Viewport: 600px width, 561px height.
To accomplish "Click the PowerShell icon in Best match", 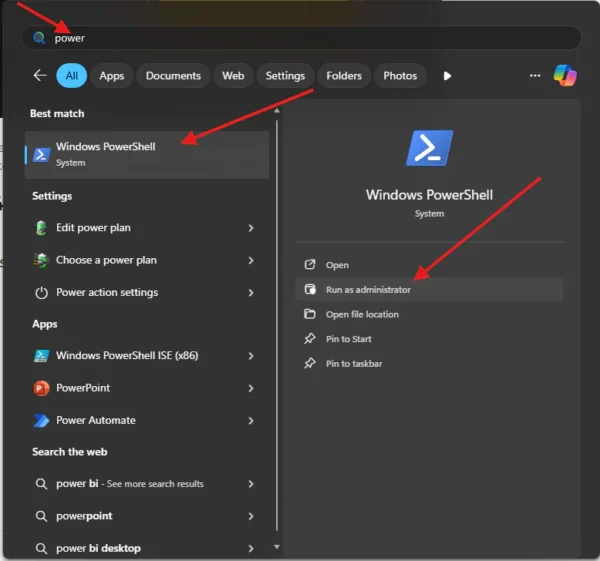I will click(x=41, y=155).
